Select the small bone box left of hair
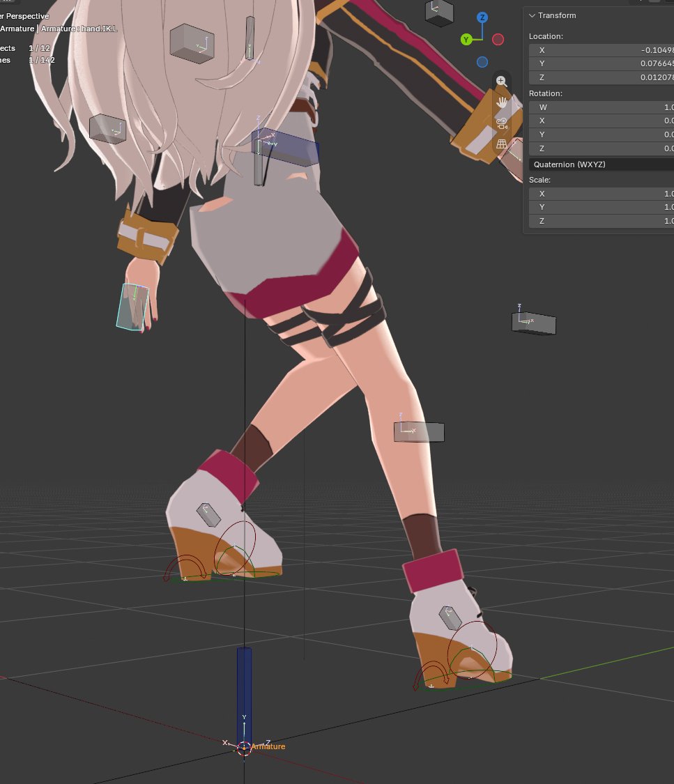The height and width of the screenshot is (784, 674). [x=107, y=129]
